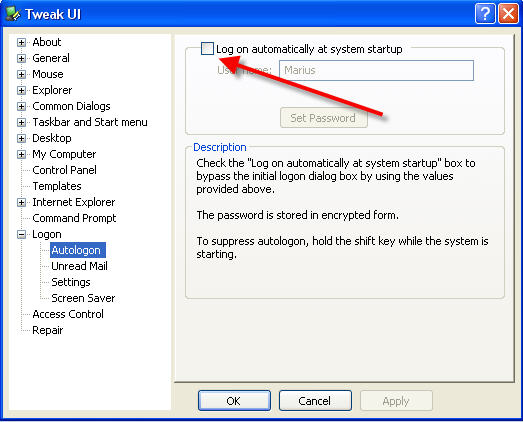Collapse the Logon tree node
Screen dimensions: 523x422
click(x=21, y=235)
